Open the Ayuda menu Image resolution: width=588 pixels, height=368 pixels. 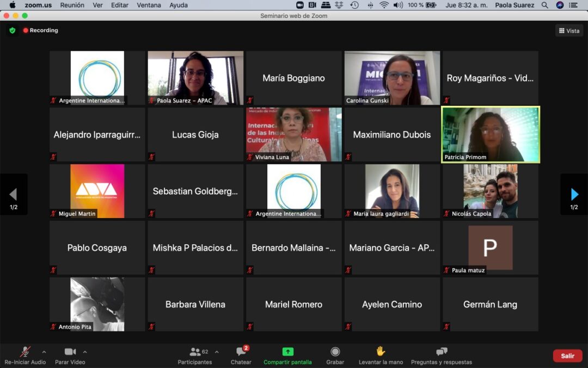click(x=179, y=5)
